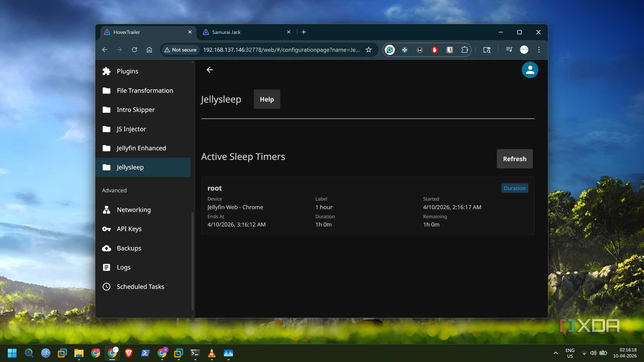Close the Samurai Jack tab
This screenshot has width=644, height=362.
pos(289,32)
